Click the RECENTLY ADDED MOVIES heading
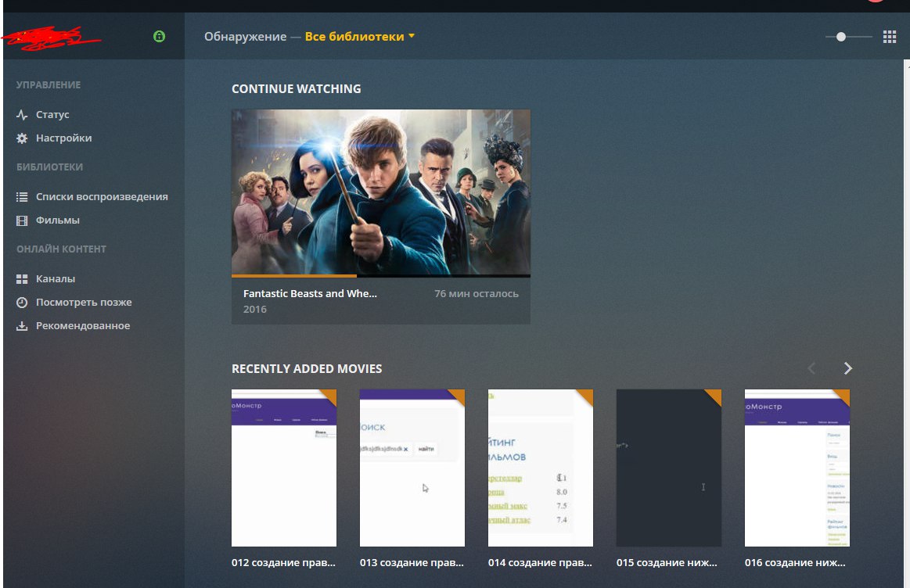Image resolution: width=910 pixels, height=588 pixels. (x=307, y=369)
